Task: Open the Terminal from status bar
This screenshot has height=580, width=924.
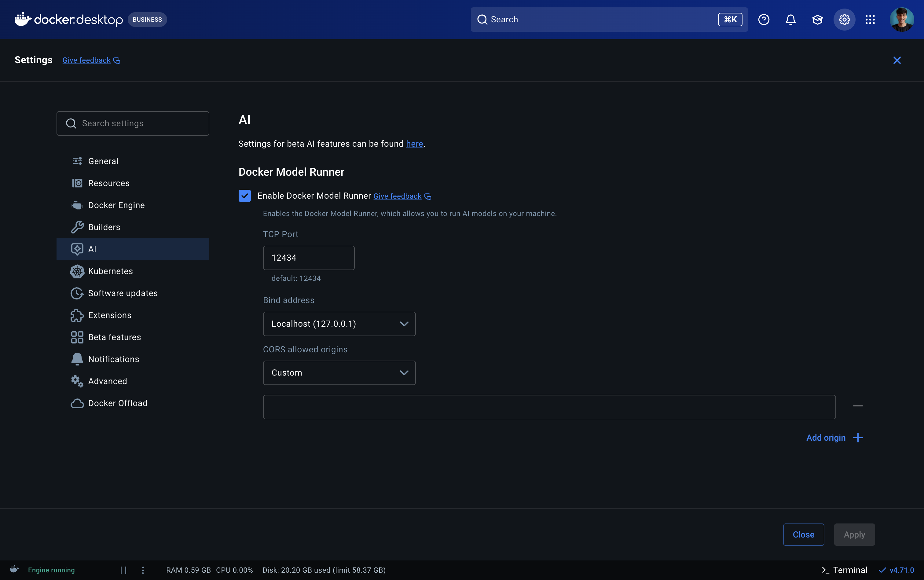Action: 844,570
